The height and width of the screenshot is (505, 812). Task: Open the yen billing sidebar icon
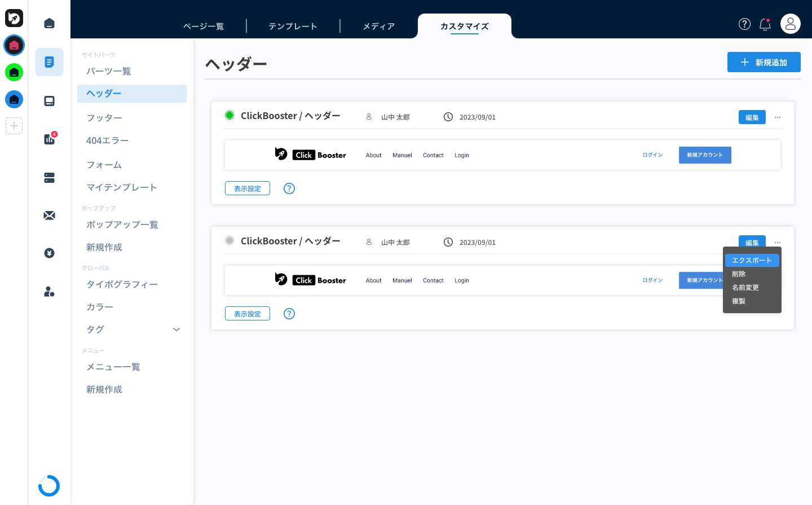[50, 253]
